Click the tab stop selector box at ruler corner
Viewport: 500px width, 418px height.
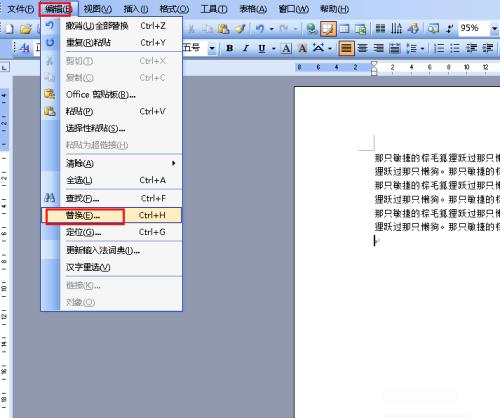[5, 68]
